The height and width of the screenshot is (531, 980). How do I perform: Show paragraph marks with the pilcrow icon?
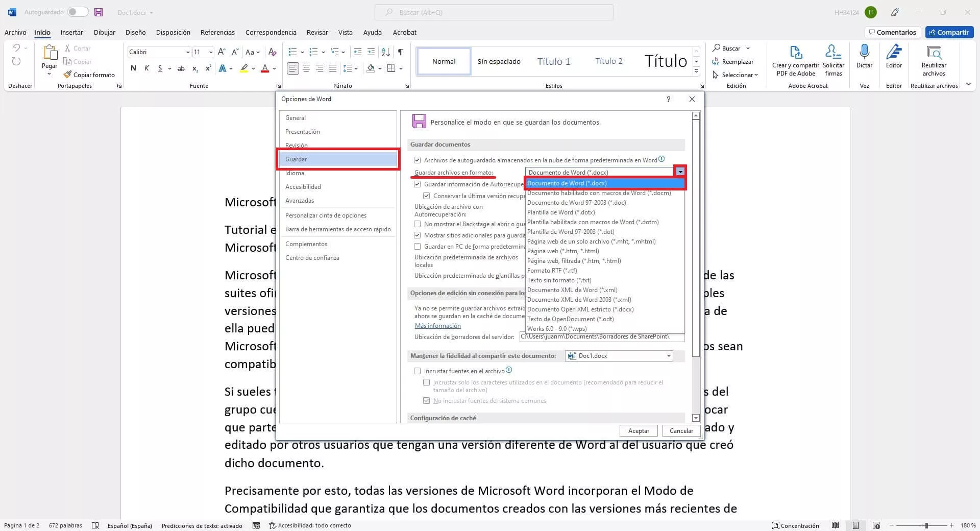coord(401,52)
